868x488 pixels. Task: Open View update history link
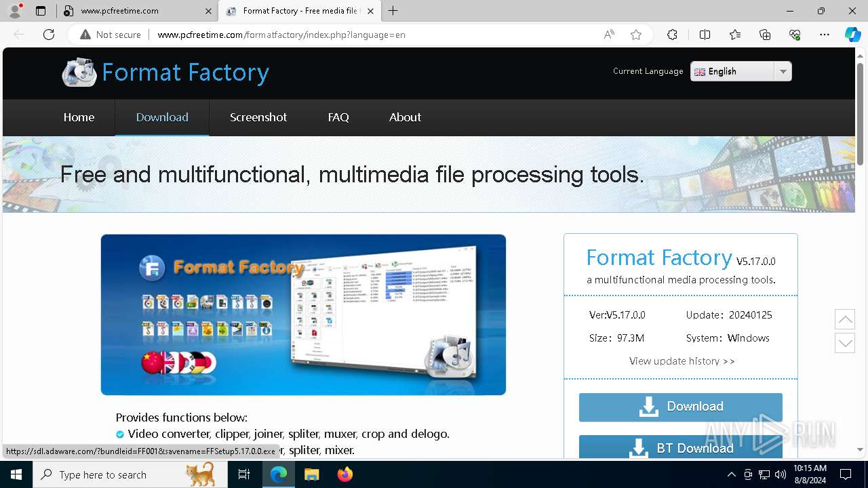682,361
